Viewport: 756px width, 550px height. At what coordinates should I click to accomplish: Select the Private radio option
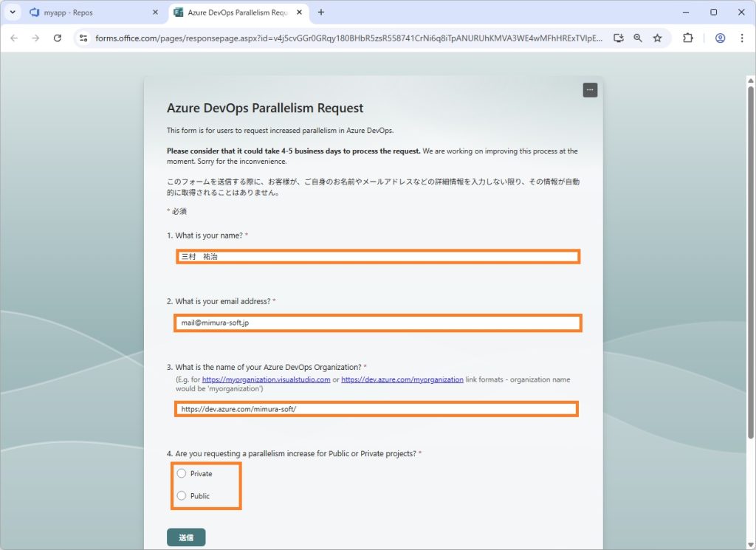point(182,473)
